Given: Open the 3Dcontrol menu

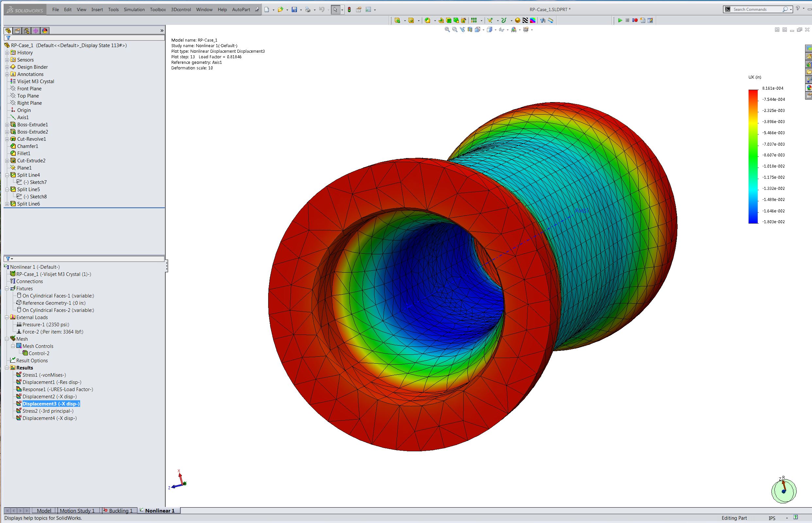Looking at the screenshot, I should (x=181, y=9).
